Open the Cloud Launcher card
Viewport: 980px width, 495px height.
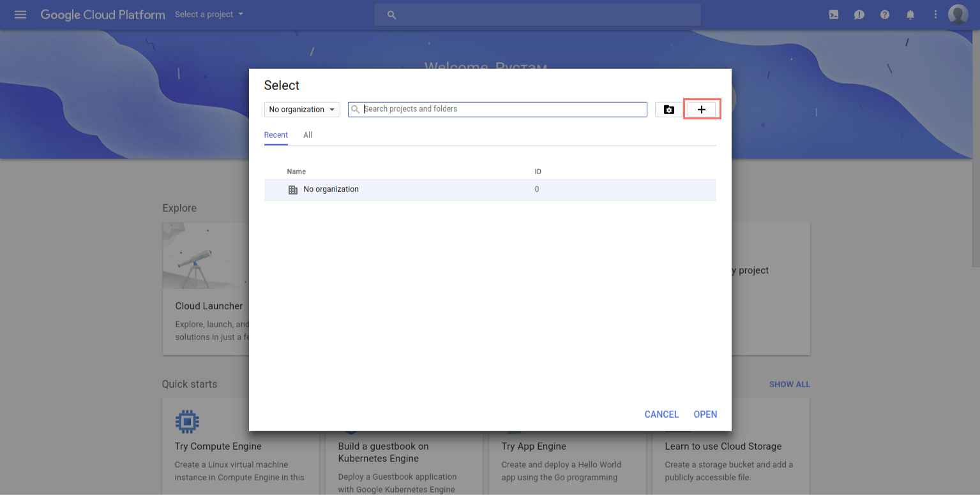pos(206,289)
